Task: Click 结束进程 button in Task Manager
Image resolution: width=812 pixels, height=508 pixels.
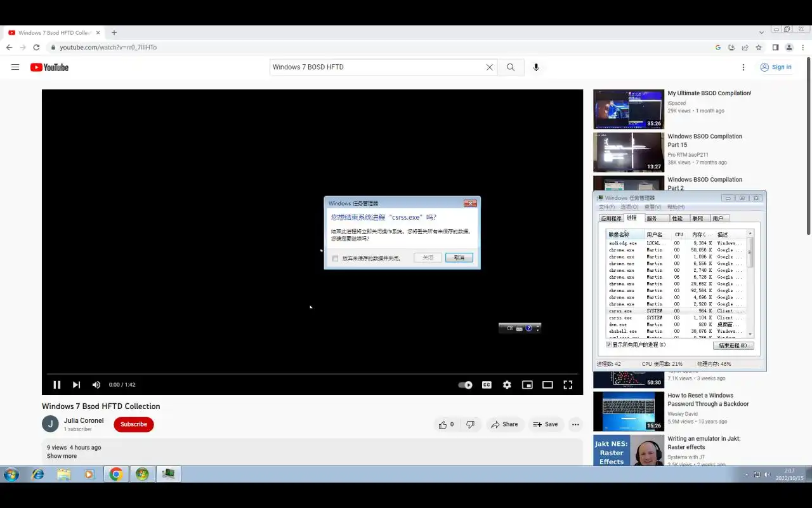Action: tap(733, 345)
